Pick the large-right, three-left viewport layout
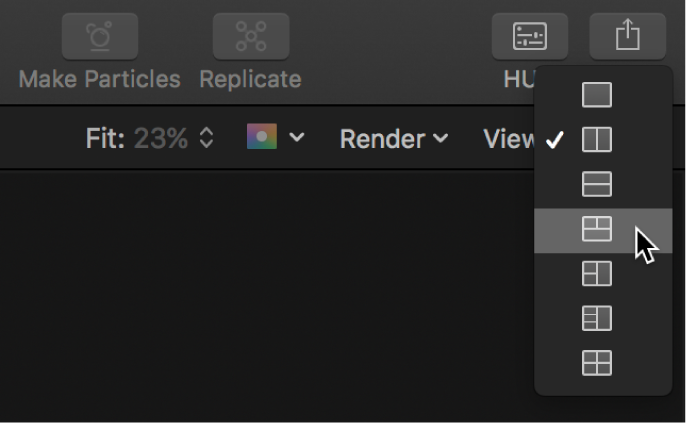The height and width of the screenshot is (423, 686). 597,318
